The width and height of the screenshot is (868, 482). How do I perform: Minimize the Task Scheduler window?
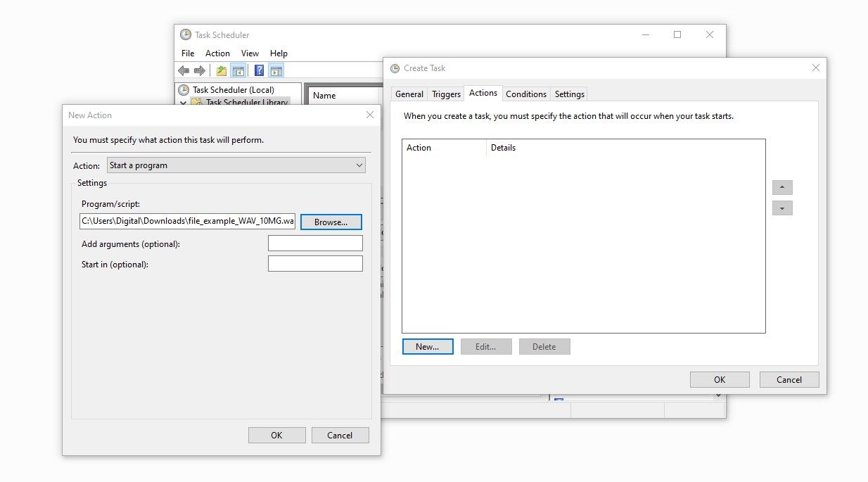click(x=645, y=34)
